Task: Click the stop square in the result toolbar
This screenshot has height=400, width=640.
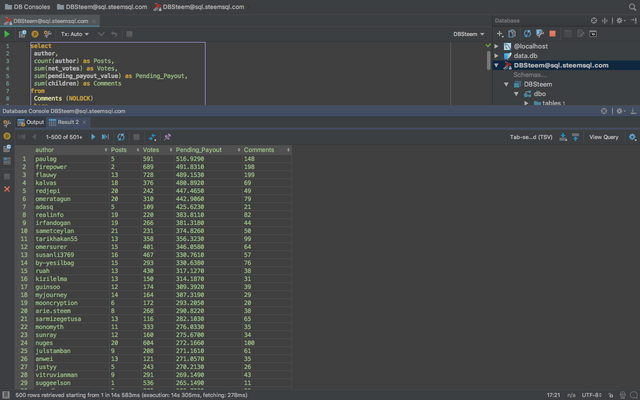Action: (137, 137)
